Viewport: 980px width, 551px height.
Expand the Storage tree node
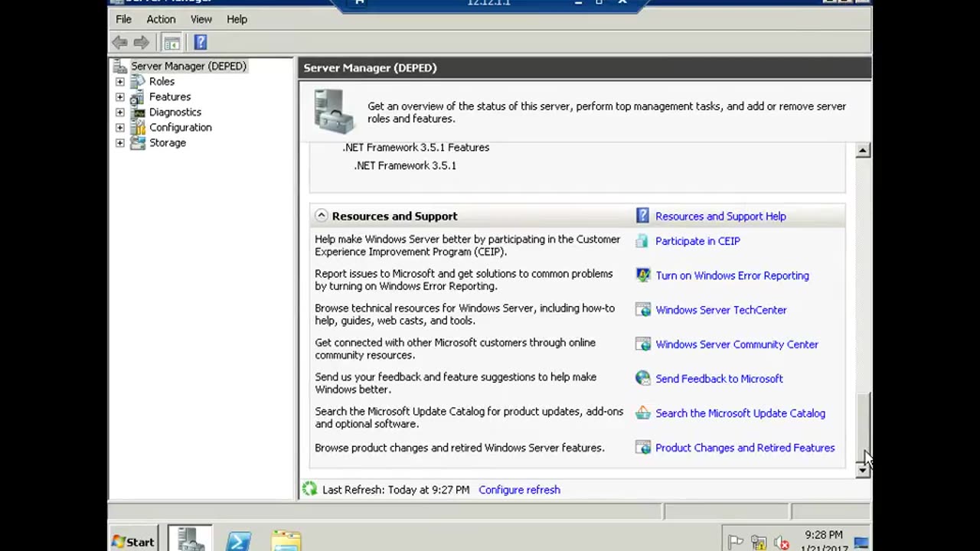click(x=119, y=142)
